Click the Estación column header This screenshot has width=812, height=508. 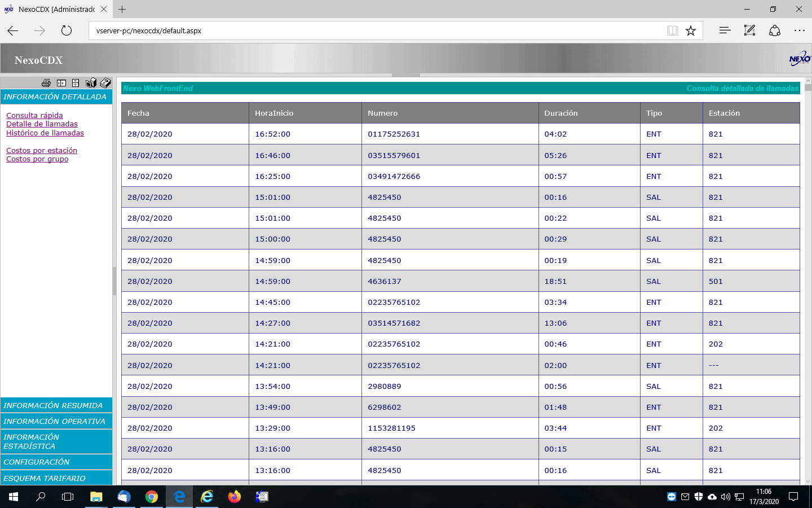[x=751, y=113]
